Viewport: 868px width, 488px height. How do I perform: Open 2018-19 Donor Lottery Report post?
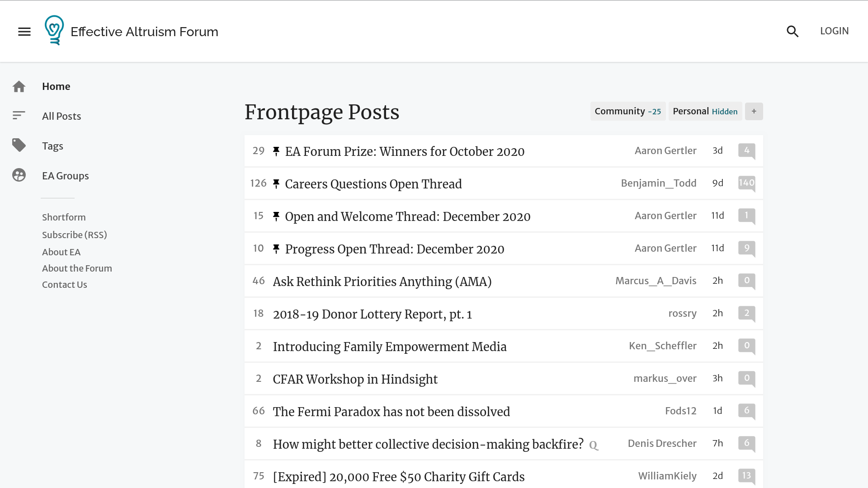point(373,314)
